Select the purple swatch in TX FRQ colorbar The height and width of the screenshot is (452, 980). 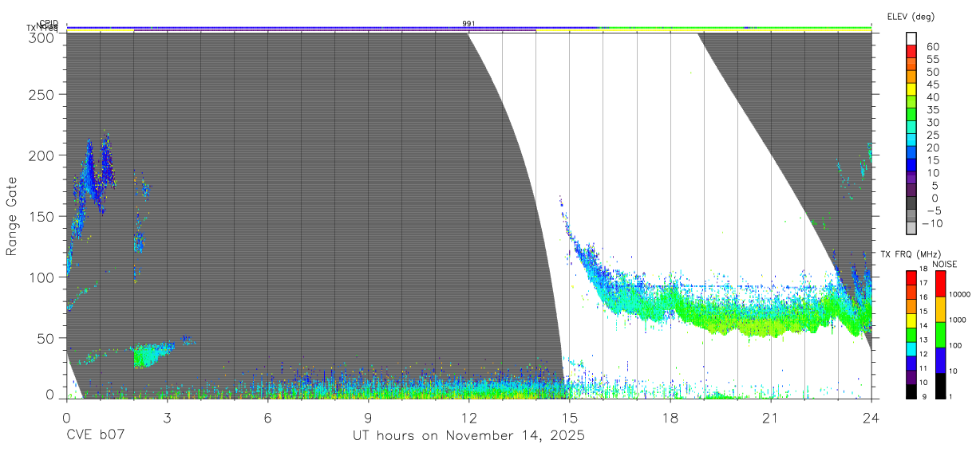911,377
